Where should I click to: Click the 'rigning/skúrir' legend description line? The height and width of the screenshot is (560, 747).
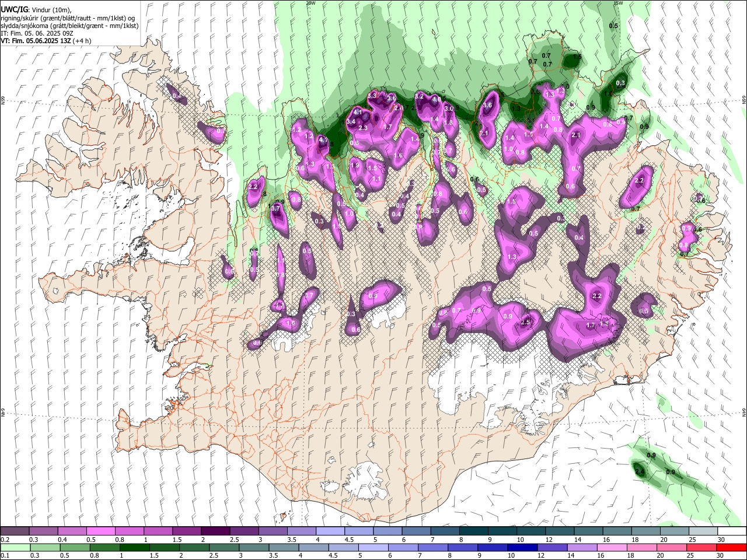click(68, 18)
